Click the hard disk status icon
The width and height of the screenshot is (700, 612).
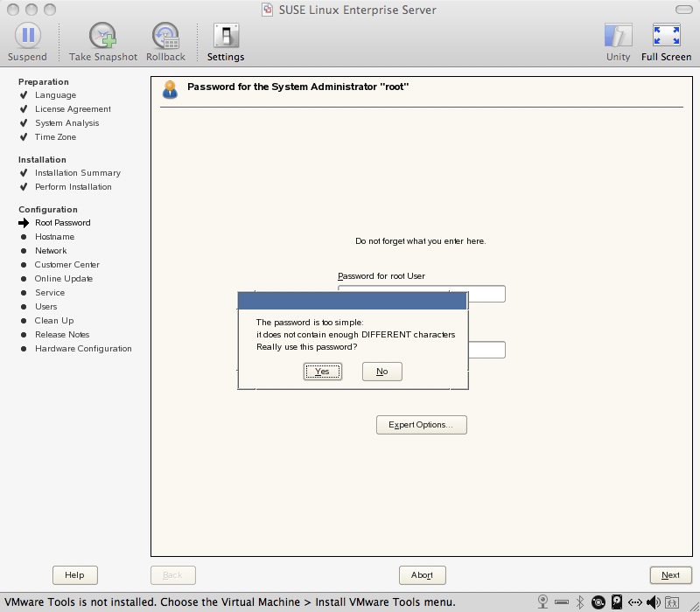(617, 602)
